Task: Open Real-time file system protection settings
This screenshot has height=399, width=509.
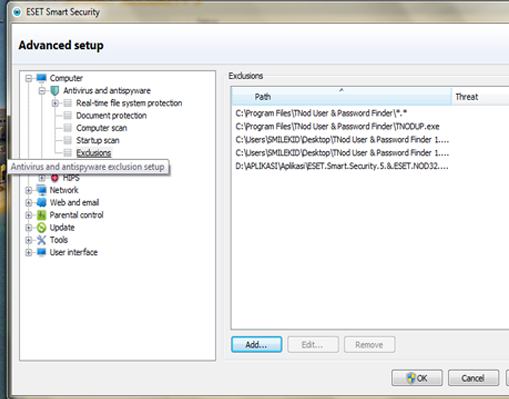Action: pos(129,103)
